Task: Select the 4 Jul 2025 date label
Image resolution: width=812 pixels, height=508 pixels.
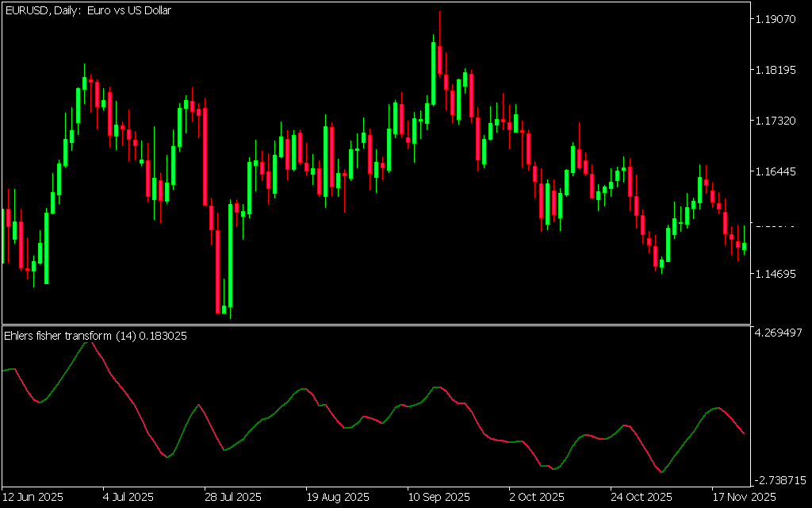Action: pos(129,498)
